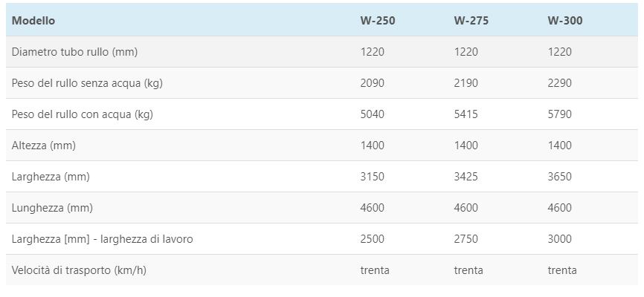Click the trenta value under W-300
The width and height of the screenshot is (644, 297).
pos(562,270)
